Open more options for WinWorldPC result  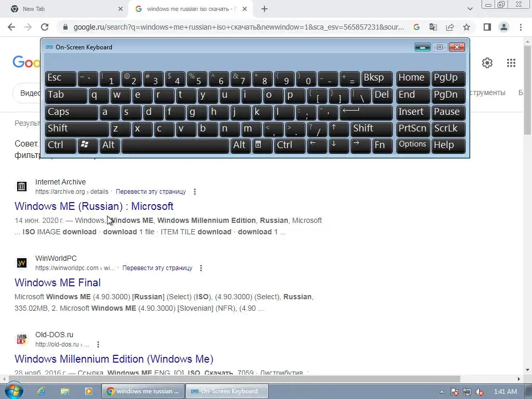click(x=201, y=268)
